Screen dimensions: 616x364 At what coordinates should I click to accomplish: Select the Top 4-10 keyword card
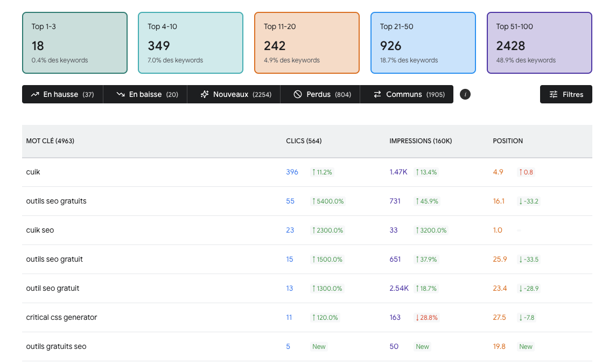(191, 43)
